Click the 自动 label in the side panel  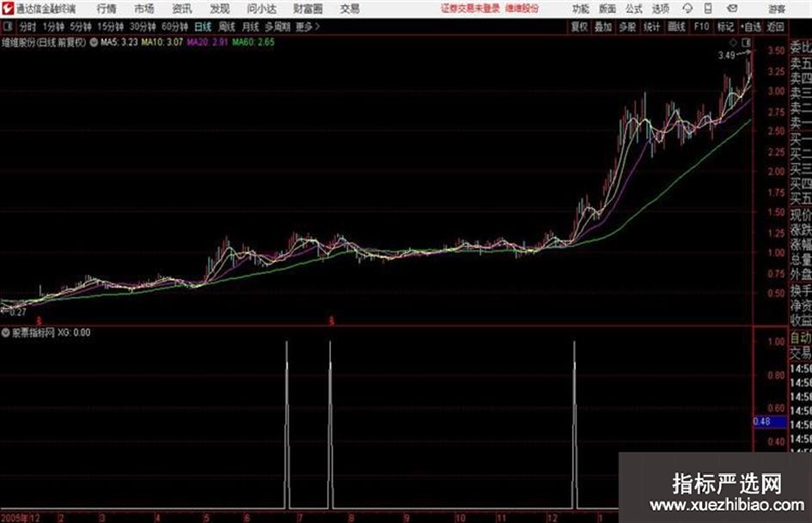(801, 338)
